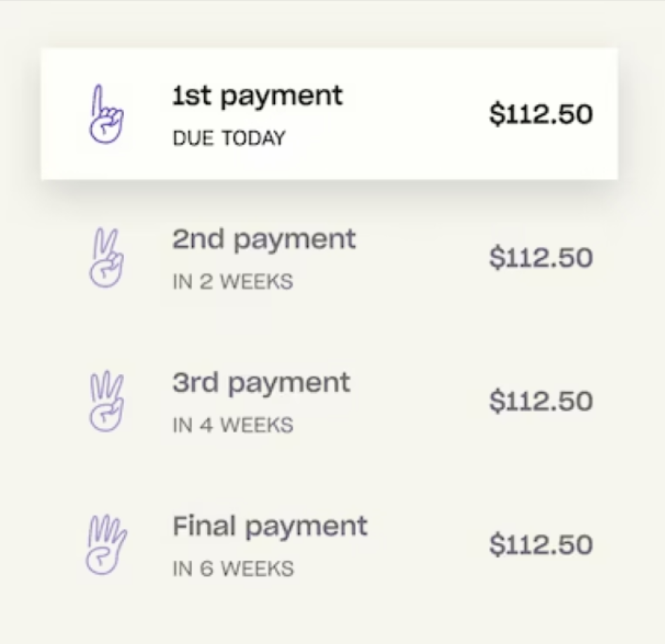Image resolution: width=665 pixels, height=644 pixels.
Task: Click the IN 6 WEEKS label
Action: pos(233,568)
